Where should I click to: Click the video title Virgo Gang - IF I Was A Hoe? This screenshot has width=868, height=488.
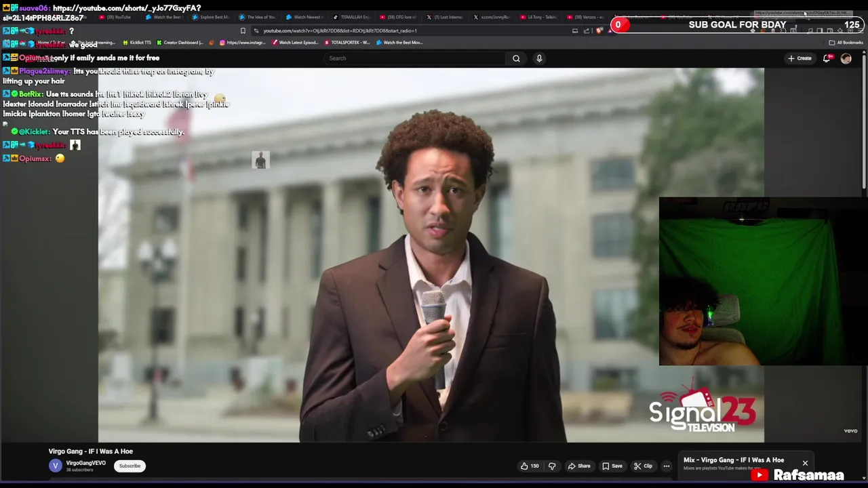[90, 451]
